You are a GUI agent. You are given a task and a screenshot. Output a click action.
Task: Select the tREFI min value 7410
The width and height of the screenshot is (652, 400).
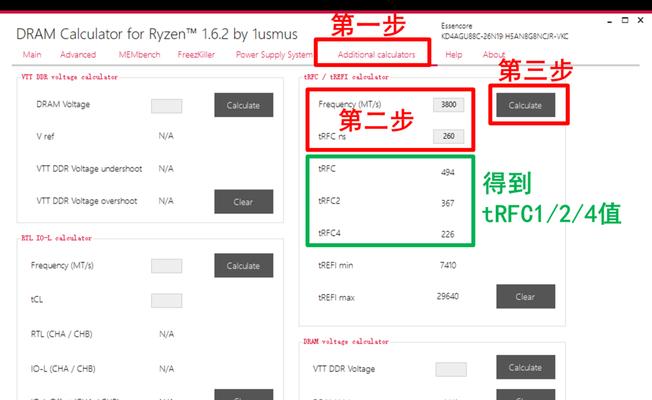[x=448, y=265]
